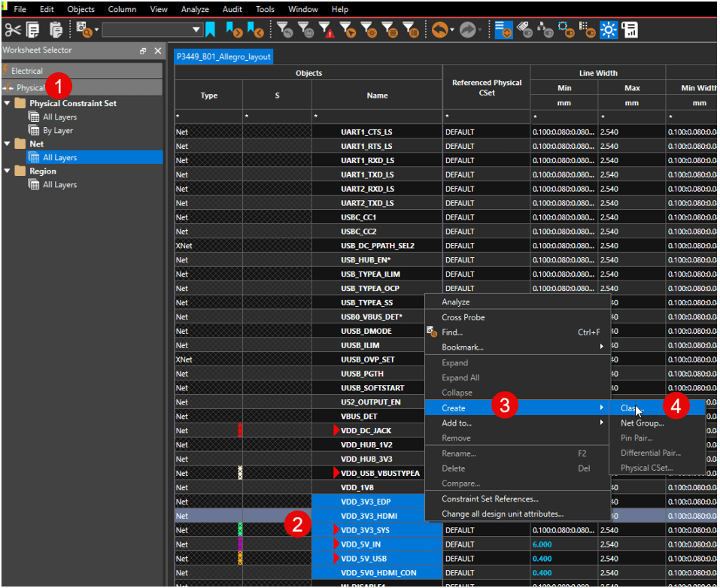Switch to the Physical worksheet domain
Image resolution: width=720 pixels, height=588 pixels.
(82, 87)
